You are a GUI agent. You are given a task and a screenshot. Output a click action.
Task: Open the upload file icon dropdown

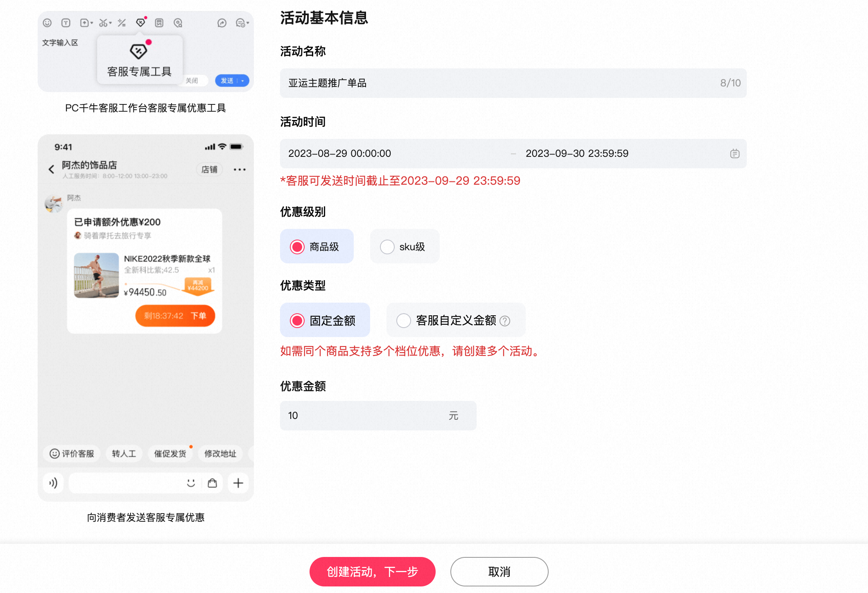click(86, 23)
